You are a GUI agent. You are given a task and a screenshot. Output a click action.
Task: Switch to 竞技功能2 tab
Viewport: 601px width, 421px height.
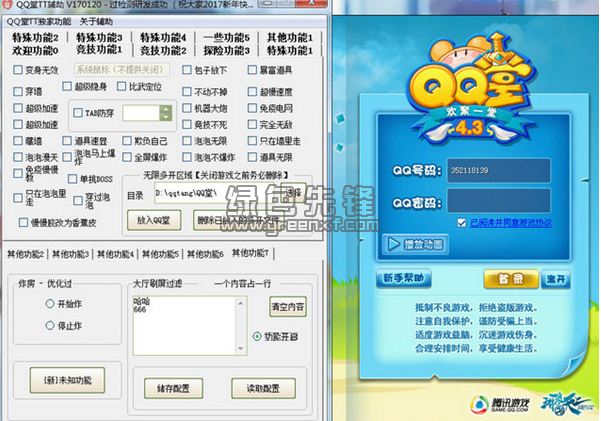point(163,51)
